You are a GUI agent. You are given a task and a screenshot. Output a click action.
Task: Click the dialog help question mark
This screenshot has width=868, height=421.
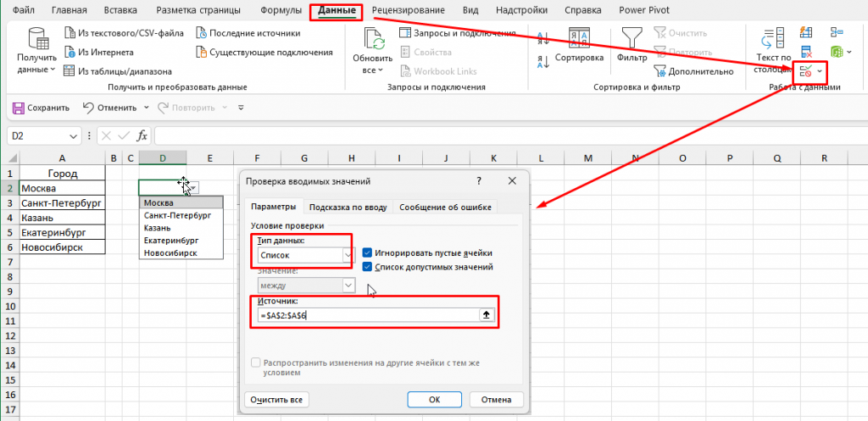click(479, 181)
